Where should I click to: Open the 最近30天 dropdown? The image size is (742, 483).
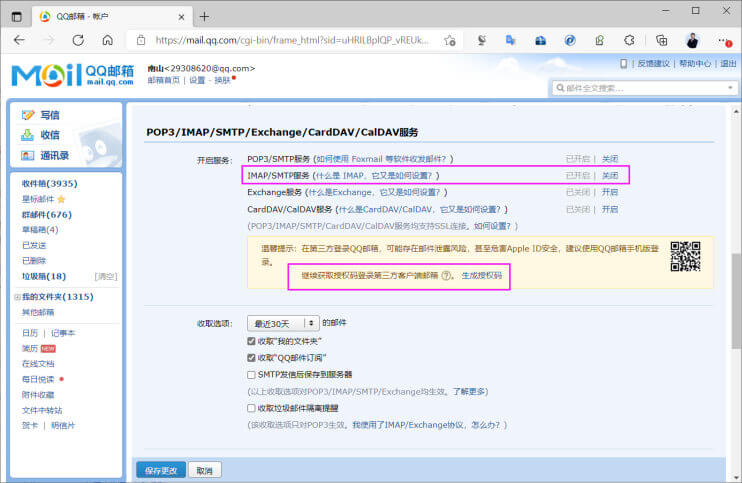click(x=283, y=324)
